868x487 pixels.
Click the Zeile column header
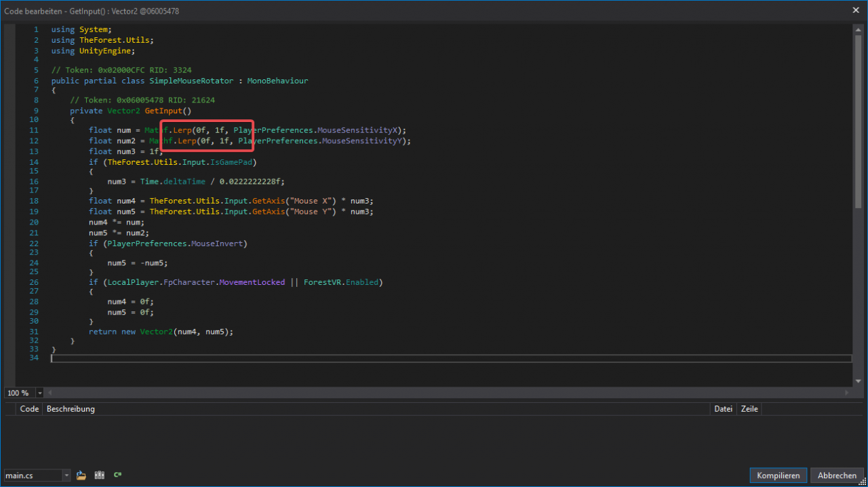pos(749,409)
